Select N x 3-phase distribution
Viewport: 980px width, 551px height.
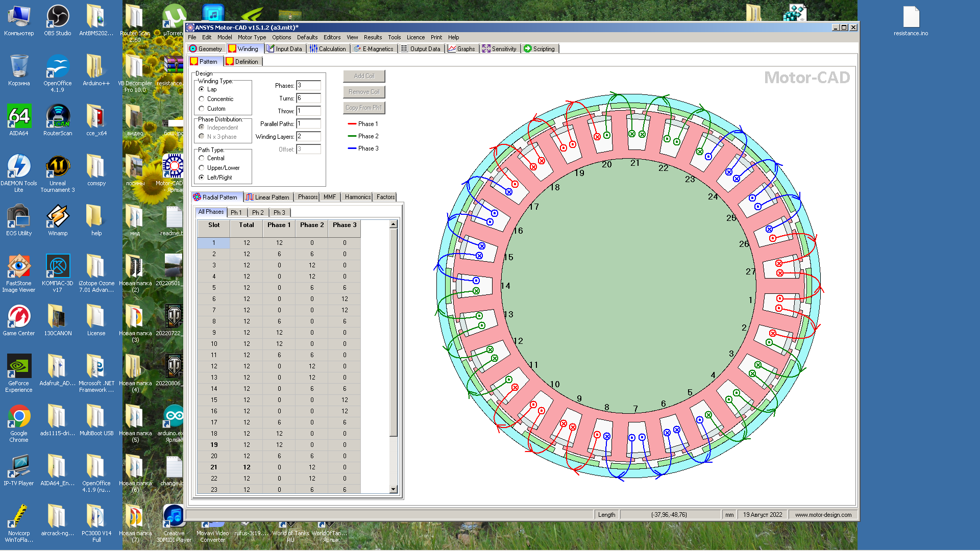(202, 137)
